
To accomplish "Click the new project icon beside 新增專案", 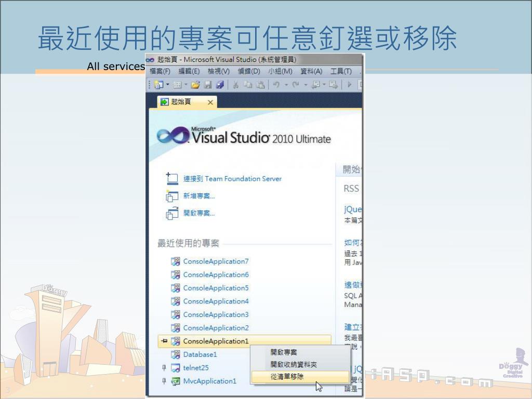I will coord(172,196).
